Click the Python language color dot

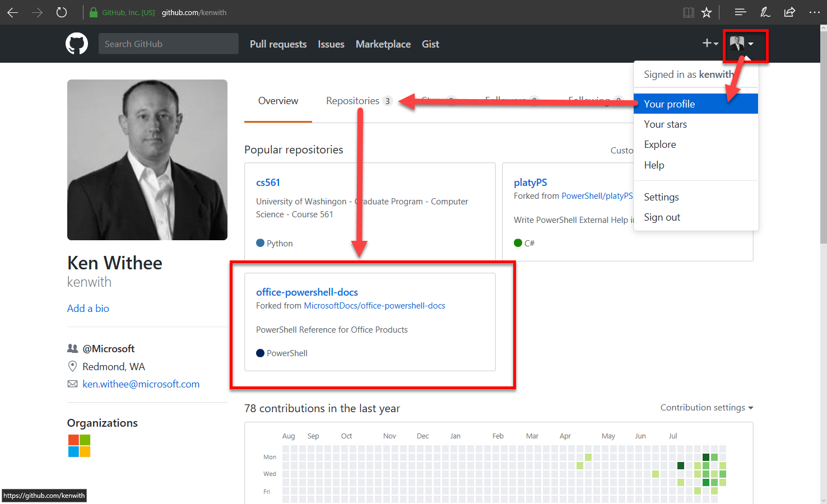260,243
